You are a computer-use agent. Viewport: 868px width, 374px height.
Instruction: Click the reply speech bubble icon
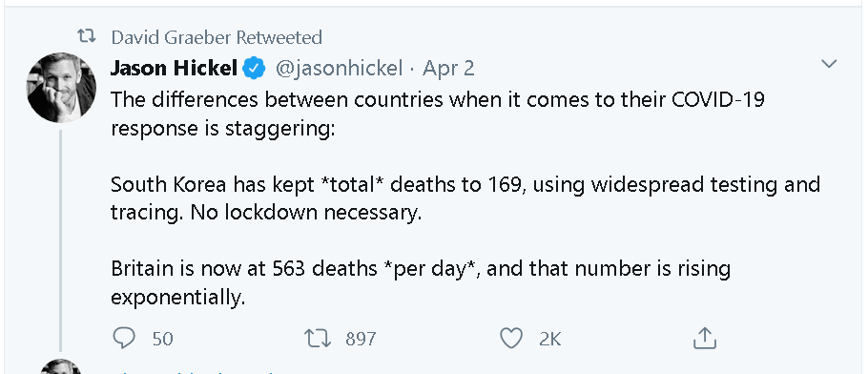123,338
